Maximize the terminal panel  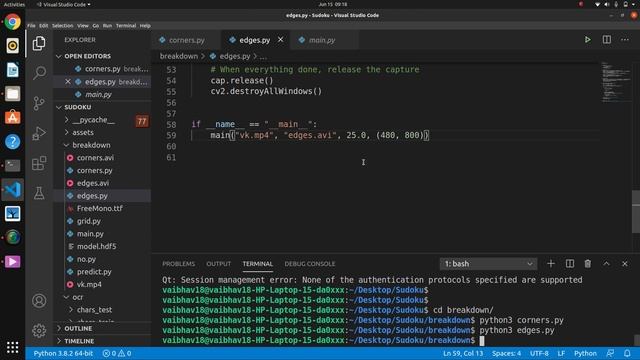click(606, 264)
